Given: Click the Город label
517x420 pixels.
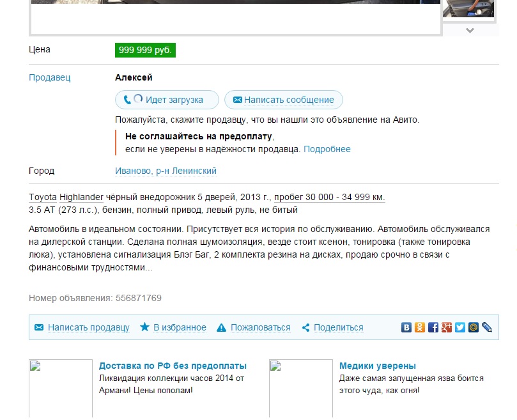Looking at the screenshot, I should click(42, 171).
